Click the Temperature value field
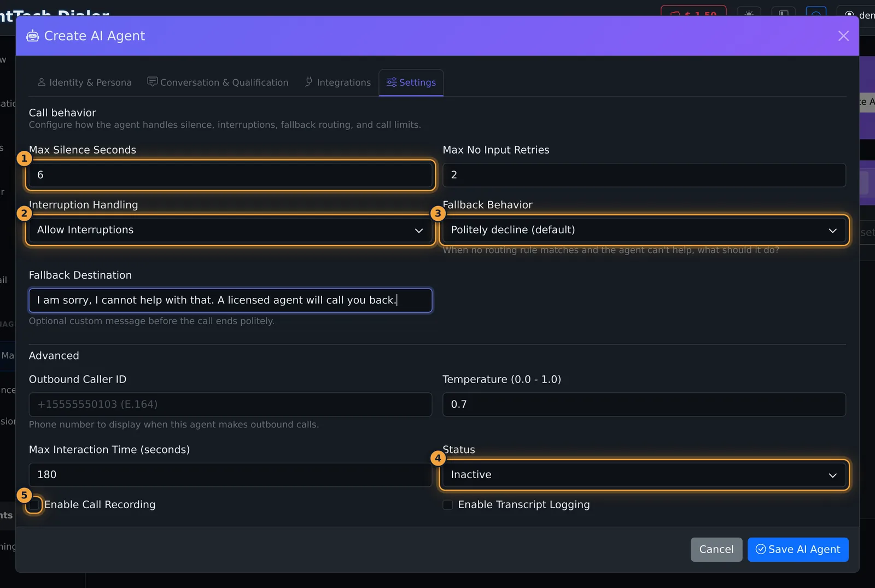The image size is (875, 588). tap(644, 404)
